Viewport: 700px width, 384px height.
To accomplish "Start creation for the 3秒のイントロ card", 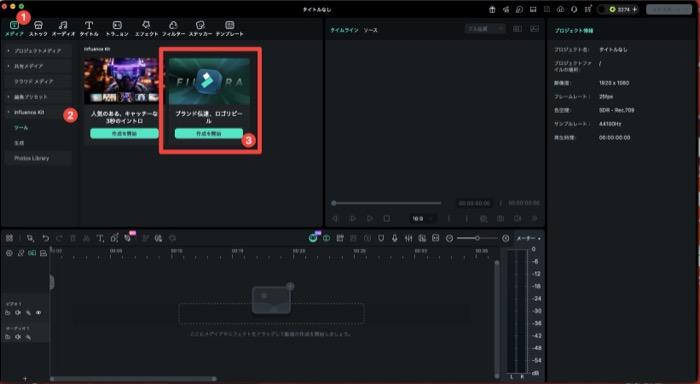I will [124, 134].
